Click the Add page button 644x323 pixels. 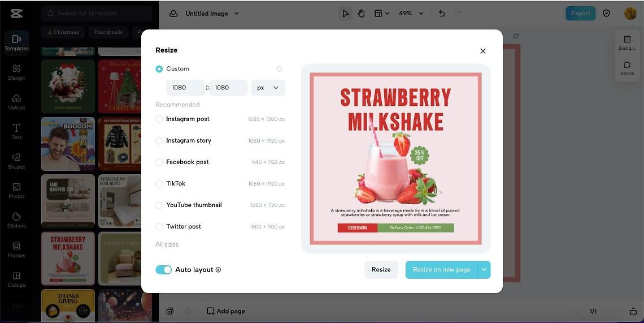click(226, 311)
